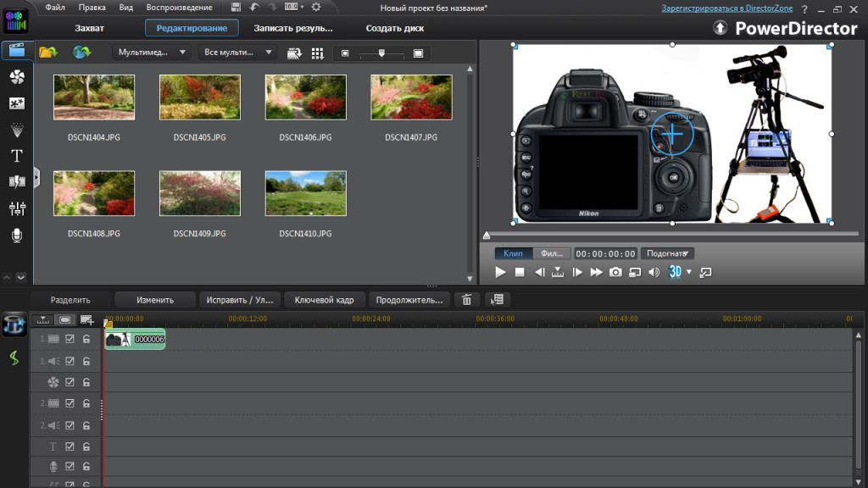Open the Particle Room icon
Viewport: 868px width, 488px height.
click(x=17, y=130)
